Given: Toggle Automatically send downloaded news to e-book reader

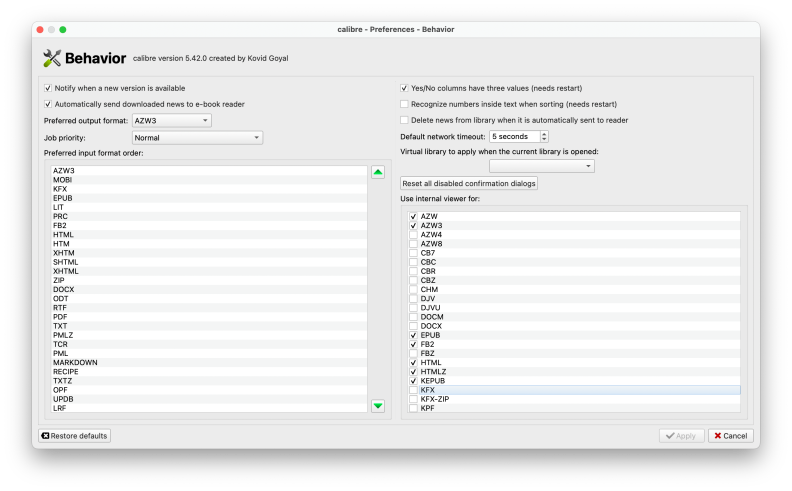Looking at the screenshot, I should coord(48,104).
